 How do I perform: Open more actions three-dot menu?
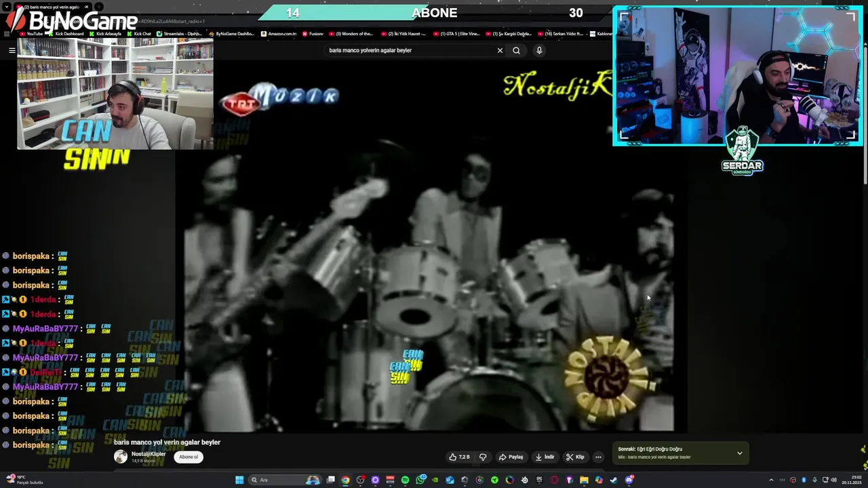point(598,457)
